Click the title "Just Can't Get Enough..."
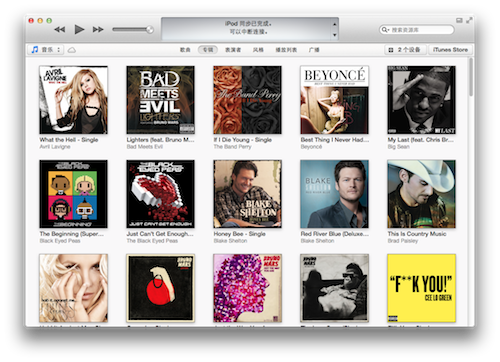 (160, 234)
